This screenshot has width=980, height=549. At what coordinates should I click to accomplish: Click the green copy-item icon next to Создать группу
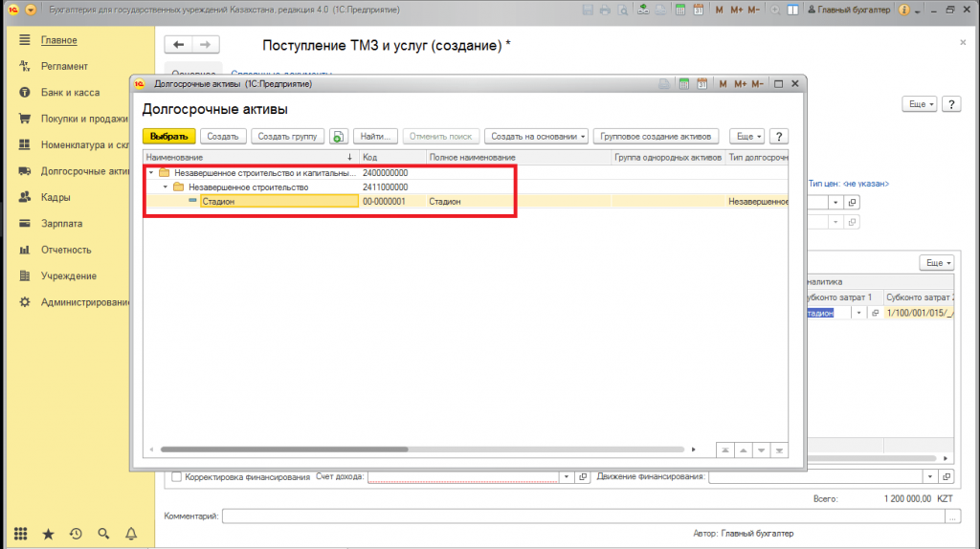pos(340,137)
